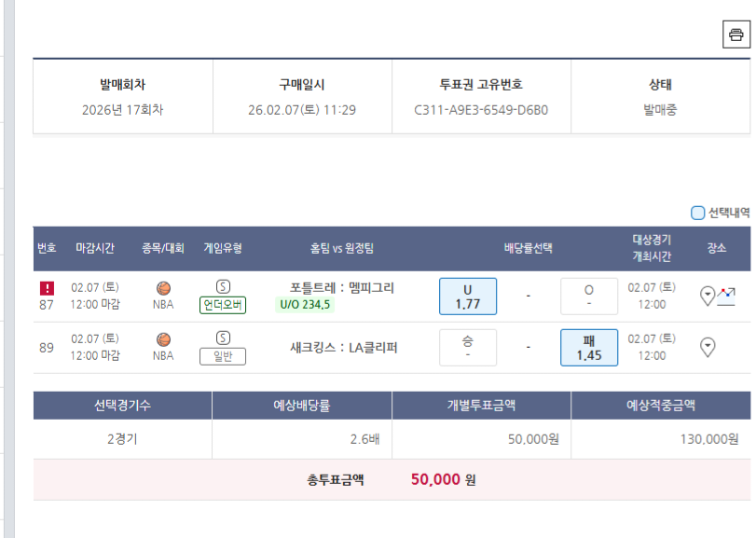Click the S badge icon on match 89

[x=223, y=338]
